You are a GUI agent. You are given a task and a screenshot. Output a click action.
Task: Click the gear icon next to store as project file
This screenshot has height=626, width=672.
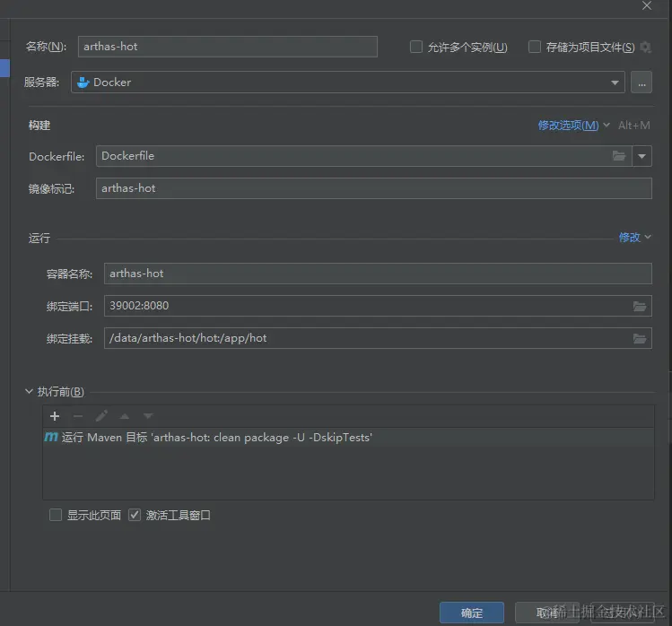(645, 47)
